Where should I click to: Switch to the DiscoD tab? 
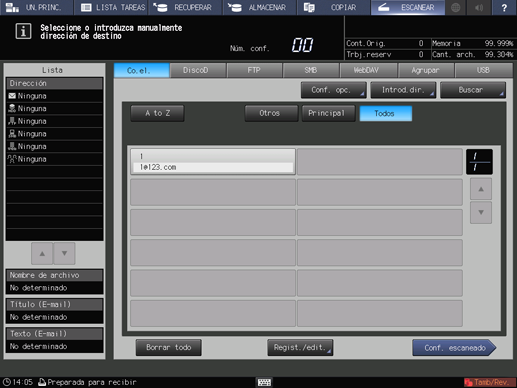[198, 70]
